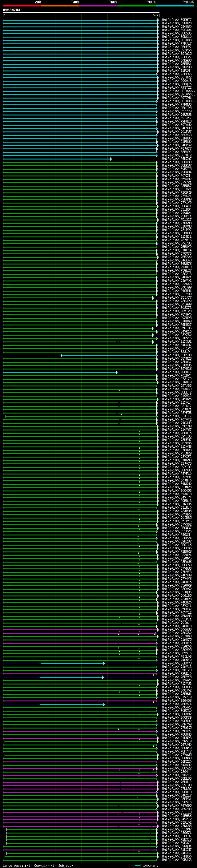Screen dimensions: 197x868
Task: Click the partial cyan bar for UniRef100_A2Q1U0
Action: [x=109, y=355]
